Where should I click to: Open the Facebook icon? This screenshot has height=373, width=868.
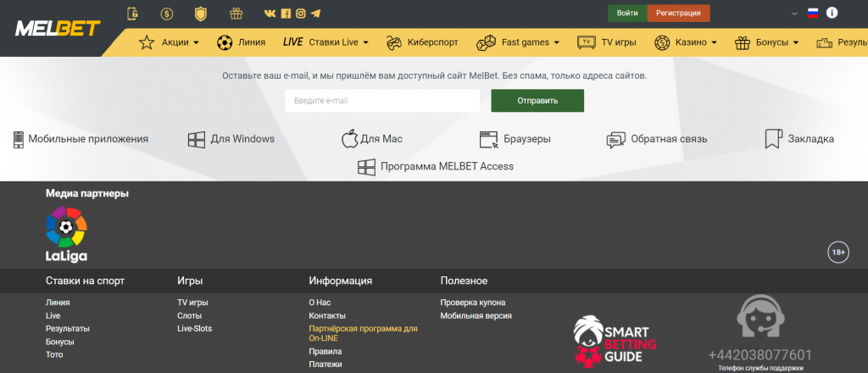pyautogui.click(x=286, y=14)
